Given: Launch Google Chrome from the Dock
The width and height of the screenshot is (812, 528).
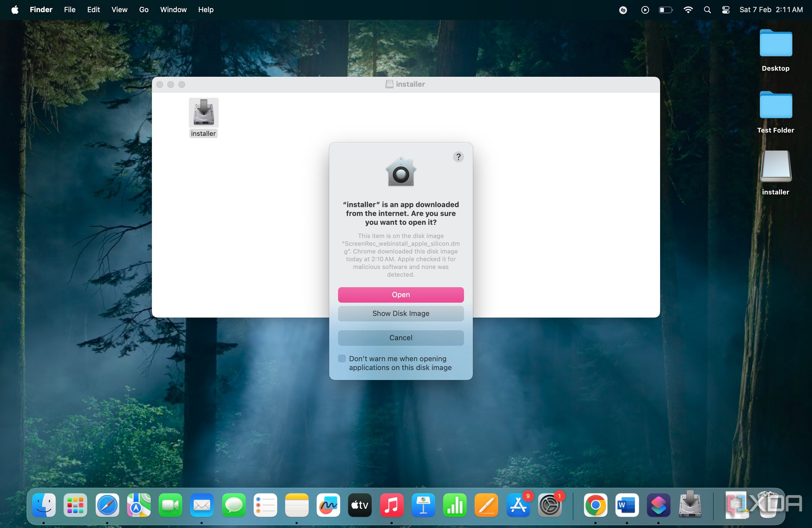Looking at the screenshot, I should [x=595, y=505].
